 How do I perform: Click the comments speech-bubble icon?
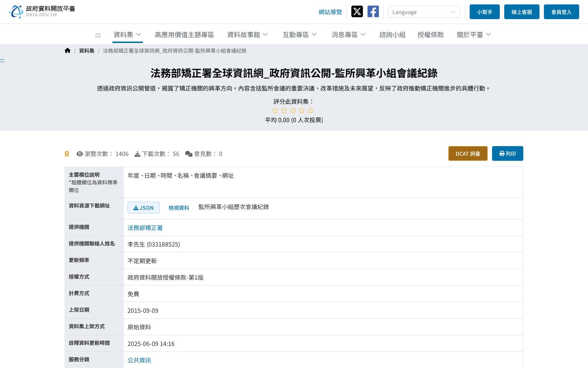189,154
